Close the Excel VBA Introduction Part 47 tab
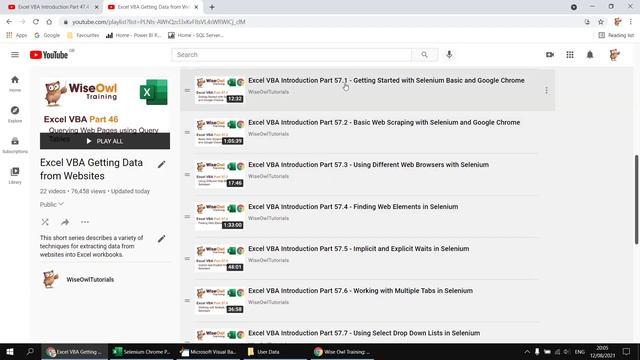 pos(97,7)
